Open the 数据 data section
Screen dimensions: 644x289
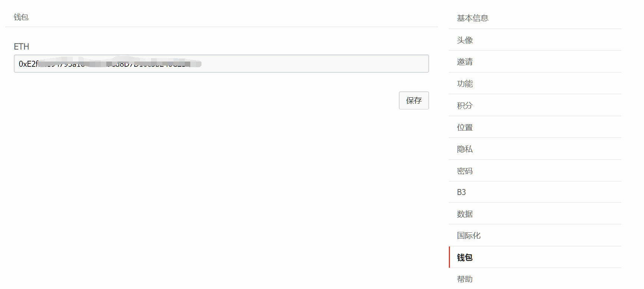(465, 214)
